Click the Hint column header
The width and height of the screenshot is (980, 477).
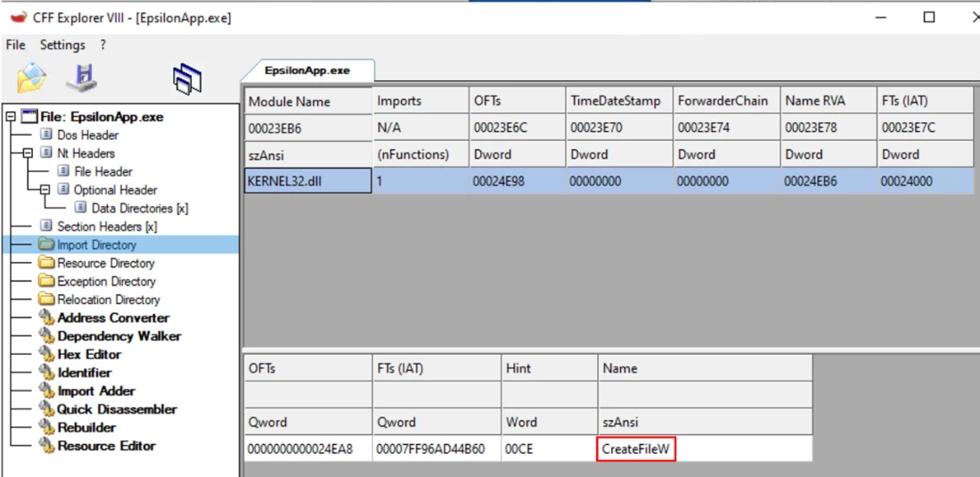point(550,368)
